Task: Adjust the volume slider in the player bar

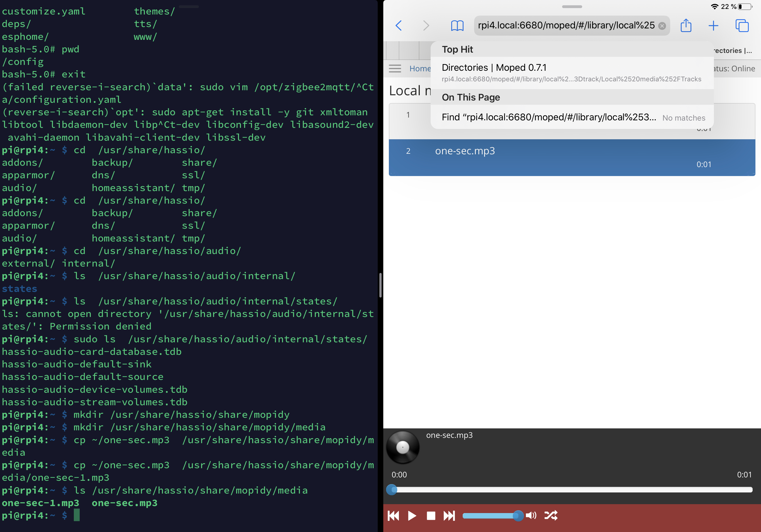Action: tap(494, 515)
